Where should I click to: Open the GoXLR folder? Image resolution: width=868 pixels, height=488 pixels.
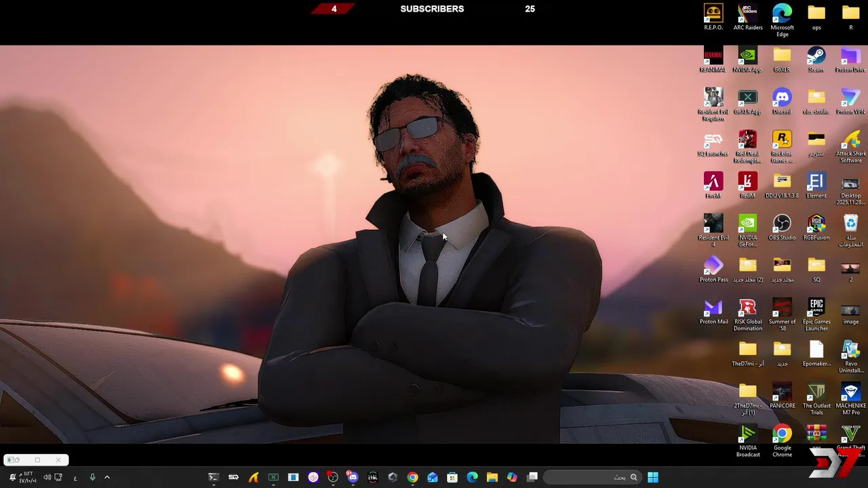tap(782, 60)
